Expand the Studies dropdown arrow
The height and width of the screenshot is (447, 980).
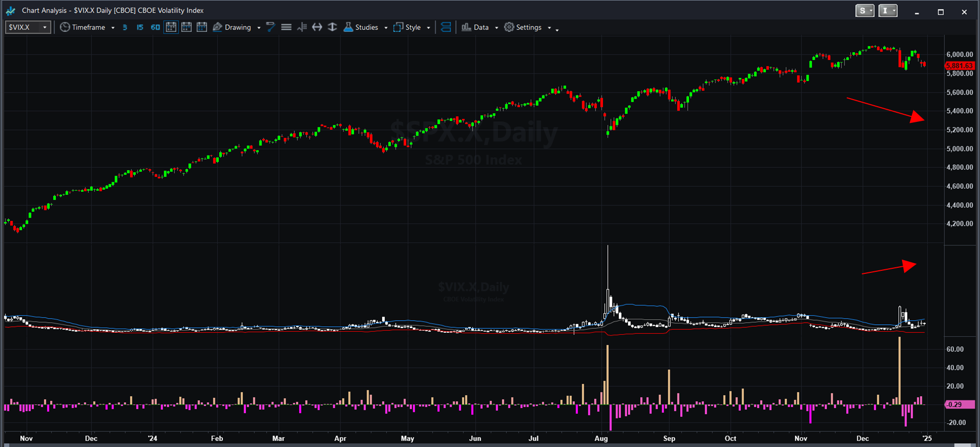(386, 28)
